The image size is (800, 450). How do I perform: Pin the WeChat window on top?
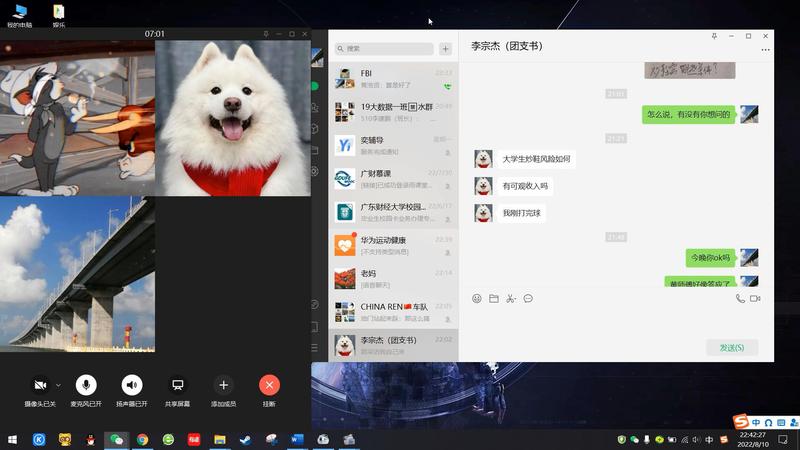[x=714, y=36]
